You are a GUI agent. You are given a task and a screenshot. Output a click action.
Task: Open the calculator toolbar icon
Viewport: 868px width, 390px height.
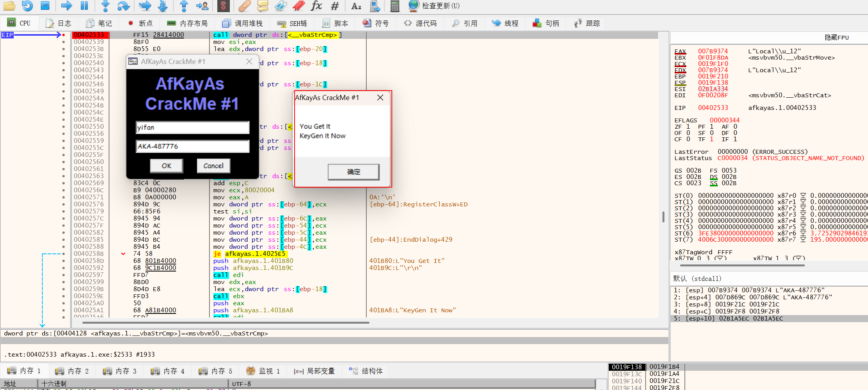(x=395, y=5)
